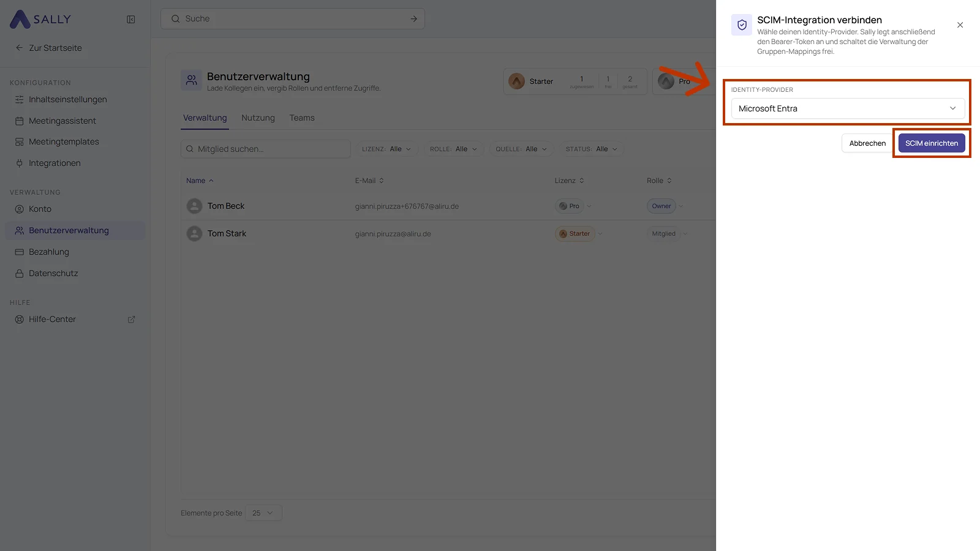Focus the Mitglied suchen field

point(266,149)
